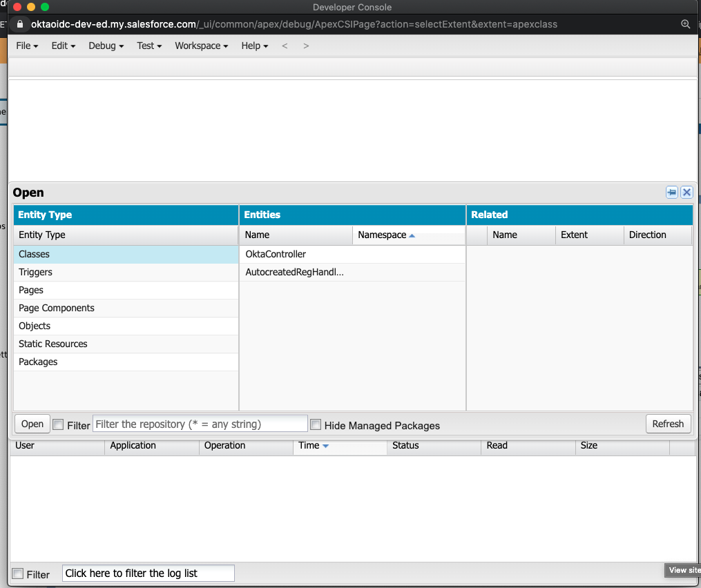701x588 pixels.
Task: Pin the Open dialog panel
Action: click(x=671, y=193)
